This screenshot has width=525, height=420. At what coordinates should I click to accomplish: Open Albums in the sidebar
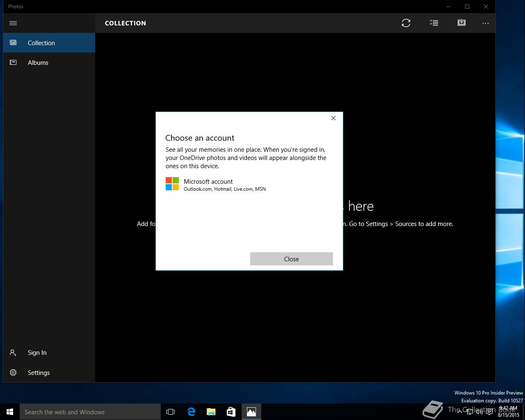[x=49, y=62]
